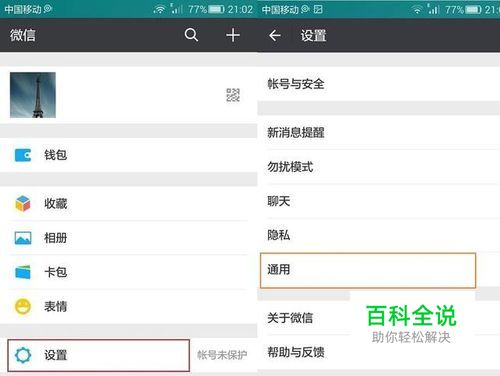Select the 表情 stickers entry

coord(129,306)
